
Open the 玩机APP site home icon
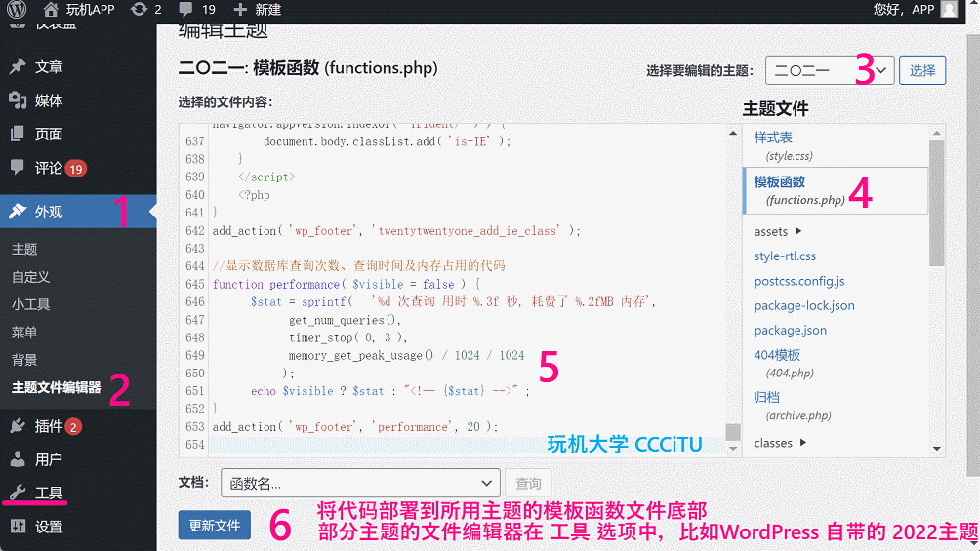51,10
